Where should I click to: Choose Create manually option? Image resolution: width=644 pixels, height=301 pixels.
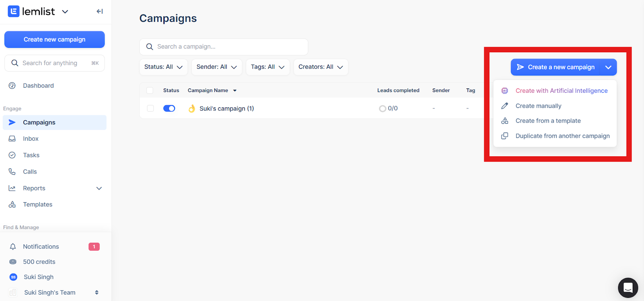tap(538, 106)
